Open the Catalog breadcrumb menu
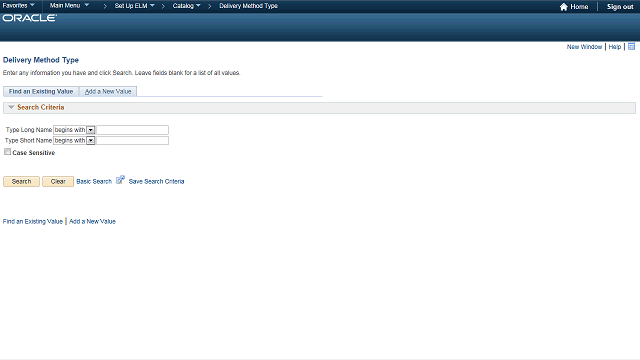Image resolution: width=640 pixels, height=360 pixels. pyautogui.click(x=187, y=6)
